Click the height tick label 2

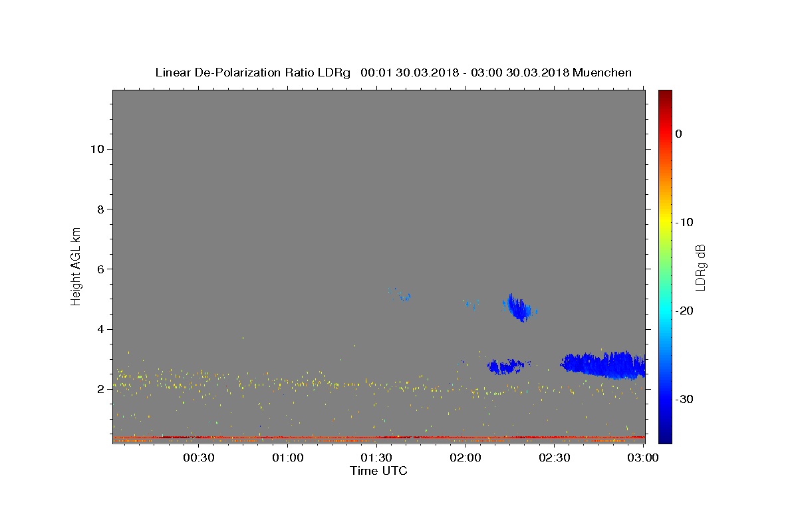(x=100, y=389)
